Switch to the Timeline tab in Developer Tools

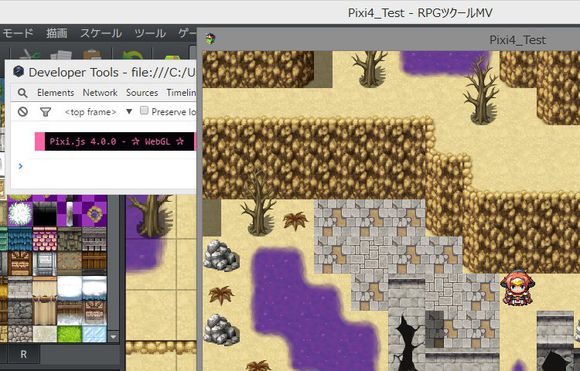coord(181,93)
